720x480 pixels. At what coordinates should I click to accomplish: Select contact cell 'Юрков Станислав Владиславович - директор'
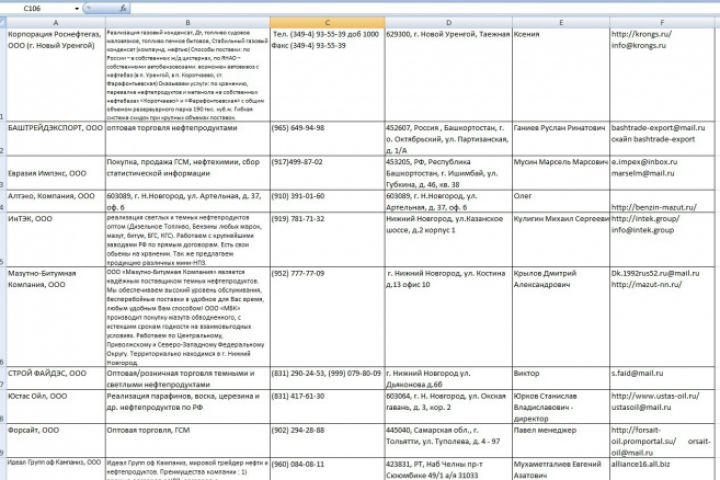click(561, 407)
